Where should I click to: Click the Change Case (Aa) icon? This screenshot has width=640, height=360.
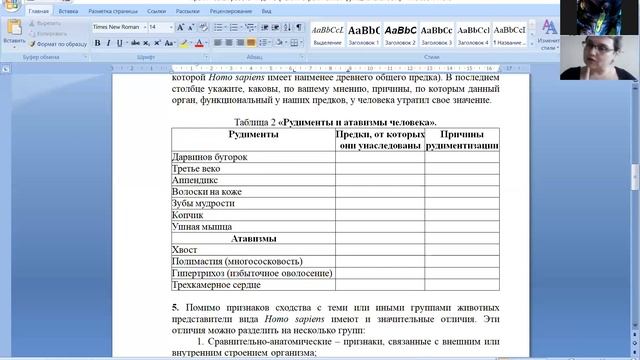click(x=169, y=43)
